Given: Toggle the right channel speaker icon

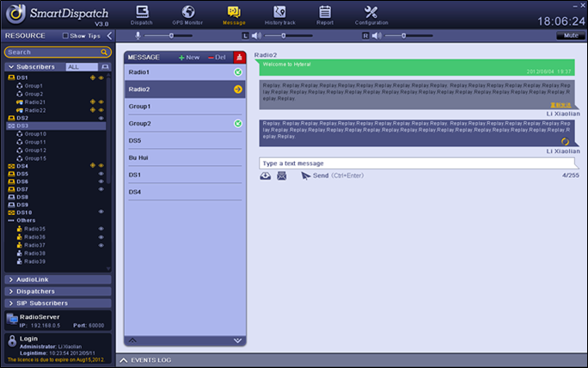Looking at the screenshot, I should click(x=377, y=35).
